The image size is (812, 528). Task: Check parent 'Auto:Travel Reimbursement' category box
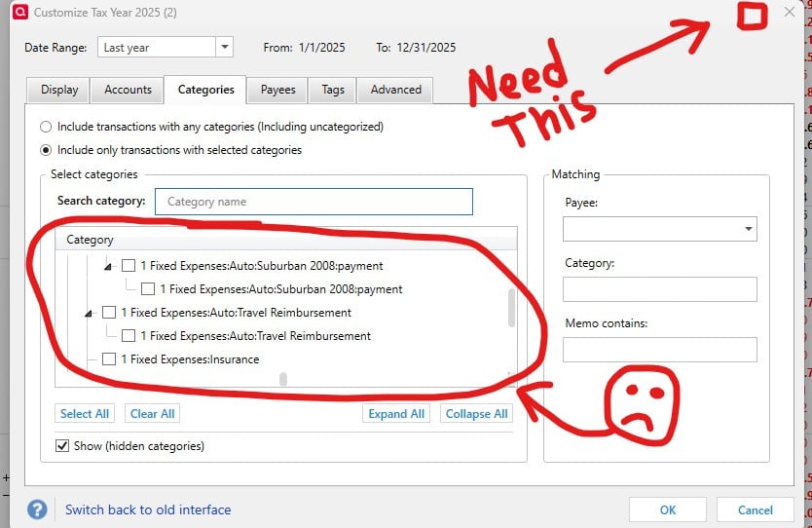[109, 313]
